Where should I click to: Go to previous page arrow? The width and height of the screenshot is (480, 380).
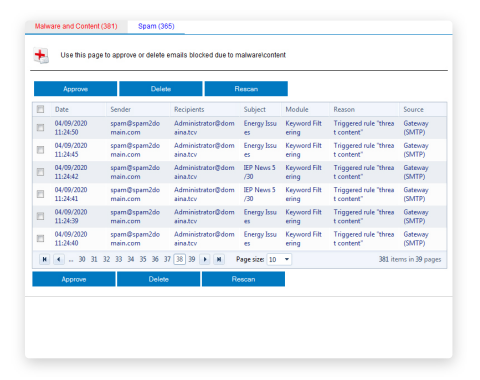tap(59, 259)
